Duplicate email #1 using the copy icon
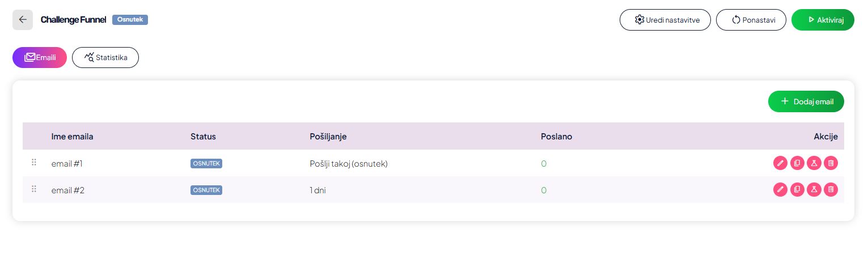Screen dimensions: 868x259 [x=797, y=163]
